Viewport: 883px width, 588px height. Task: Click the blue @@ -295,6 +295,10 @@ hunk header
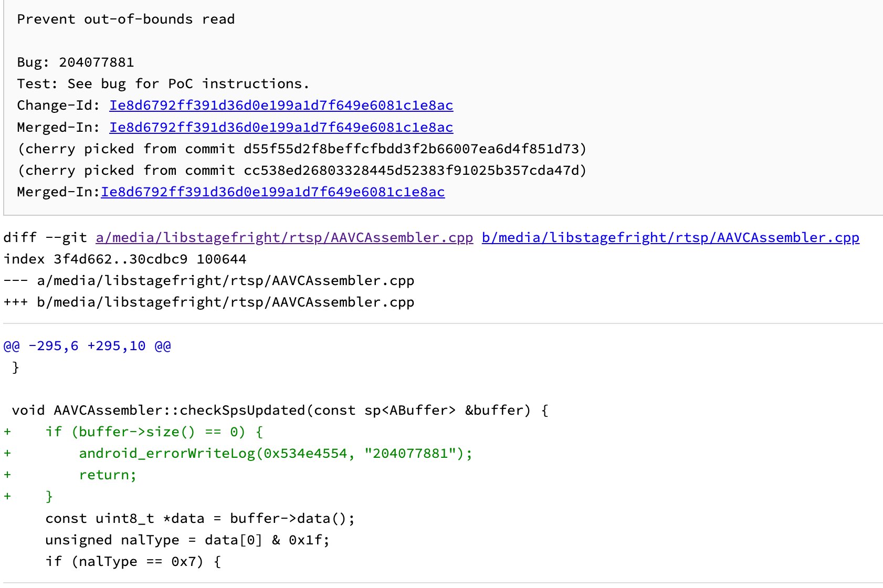[87, 346]
